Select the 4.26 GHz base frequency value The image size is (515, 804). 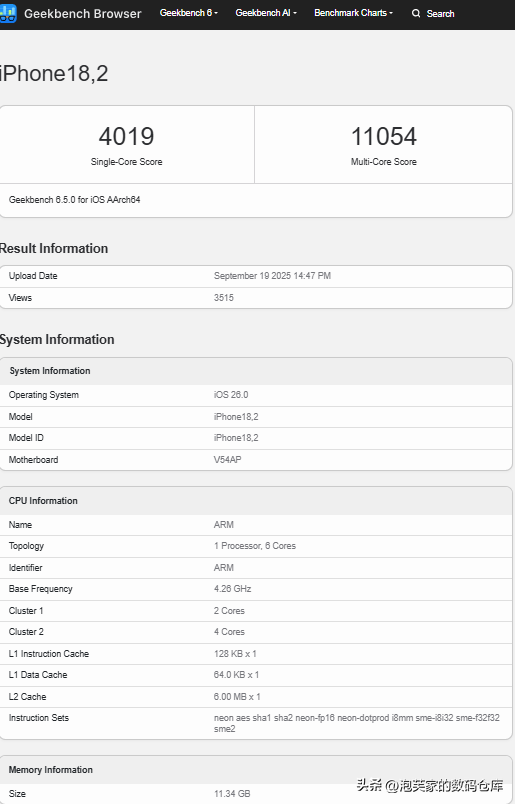click(x=232, y=589)
